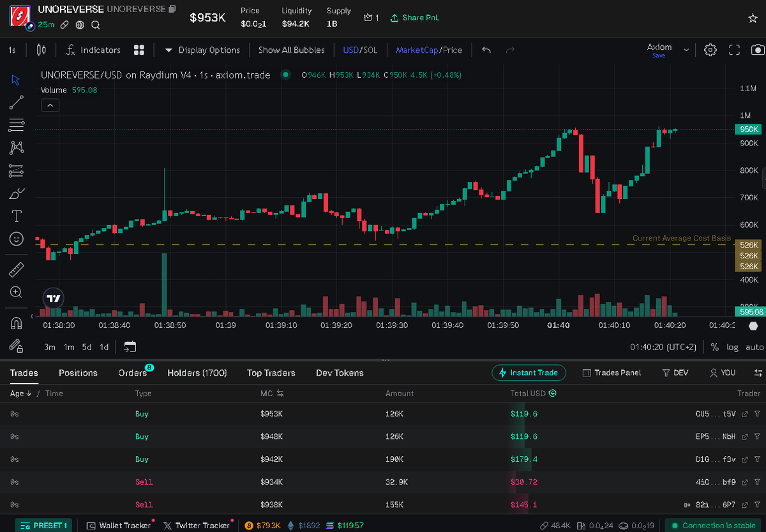This screenshot has width=766, height=532.
Task: Open the Wallet Tracker
Action: 119,525
